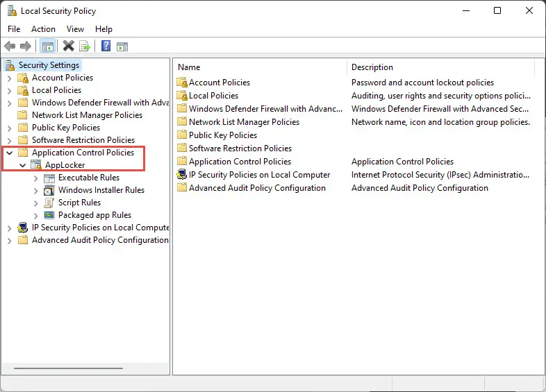Open the Help menu

pos(104,29)
